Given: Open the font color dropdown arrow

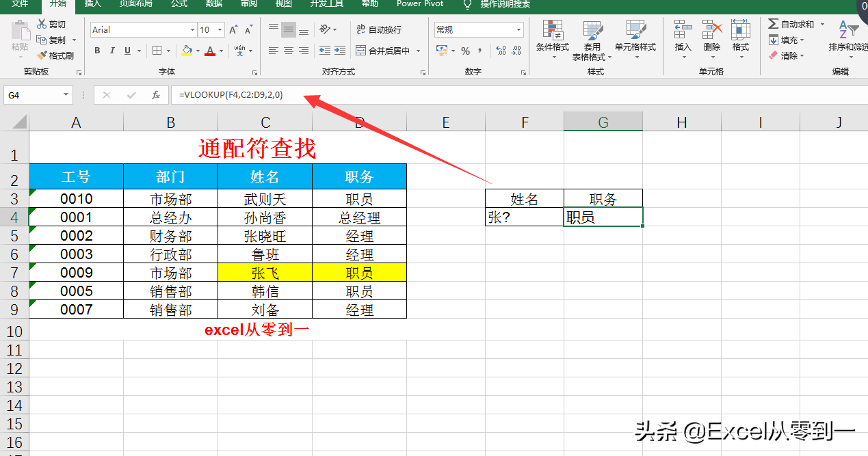Looking at the screenshot, I should click(222, 51).
